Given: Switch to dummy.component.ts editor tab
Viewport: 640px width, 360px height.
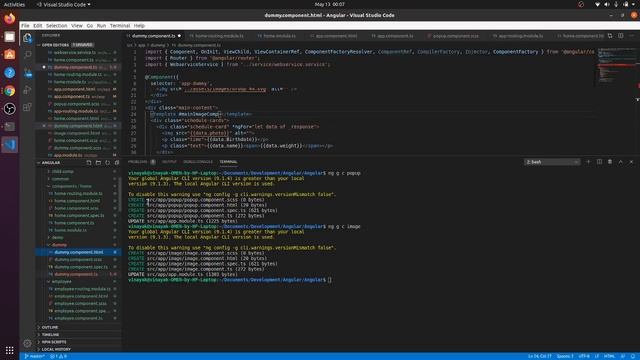Looking at the screenshot, I should [x=153, y=36].
